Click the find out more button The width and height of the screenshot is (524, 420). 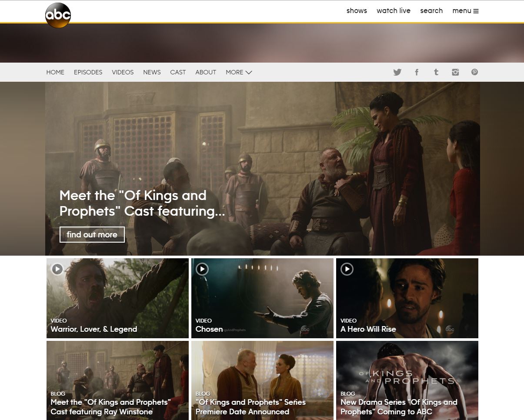(x=92, y=234)
